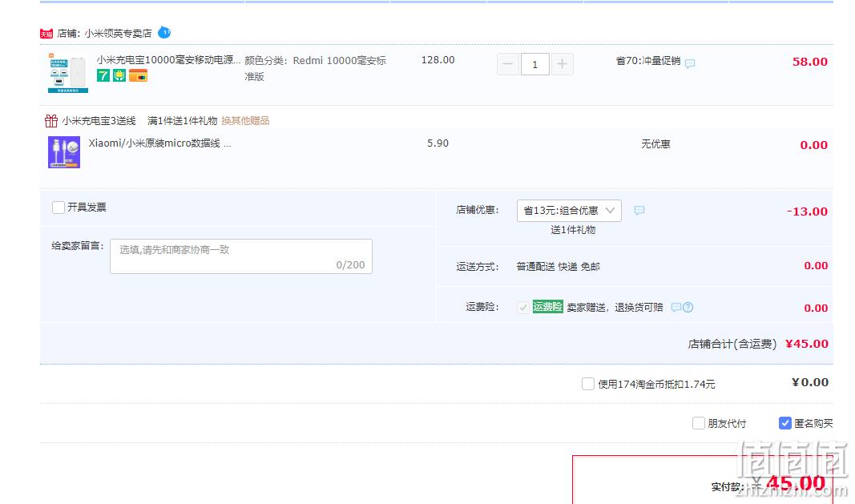The image size is (855, 504).
Task: Click the Tmall logo beside the store name
Action: [x=46, y=34]
